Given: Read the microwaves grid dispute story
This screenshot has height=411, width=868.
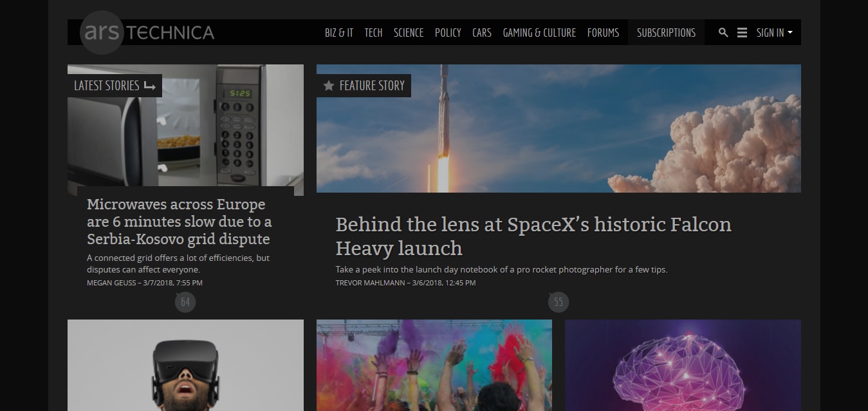Looking at the screenshot, I should click(180, 222).
